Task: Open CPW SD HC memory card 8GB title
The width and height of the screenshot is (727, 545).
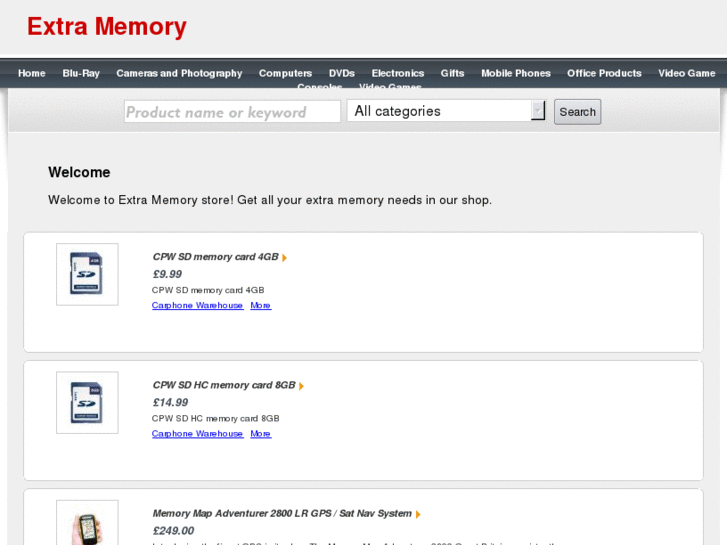Action: (224, 385)
